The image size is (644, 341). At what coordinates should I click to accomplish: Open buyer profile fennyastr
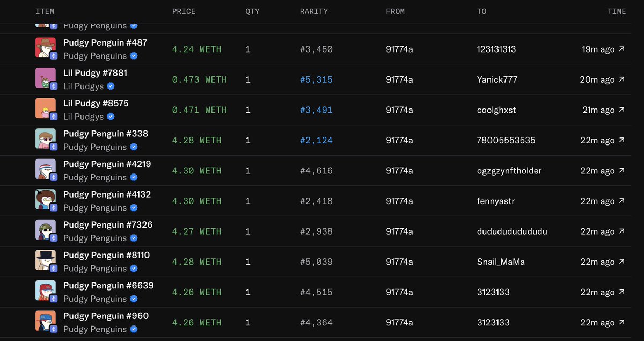pos(496,201)
